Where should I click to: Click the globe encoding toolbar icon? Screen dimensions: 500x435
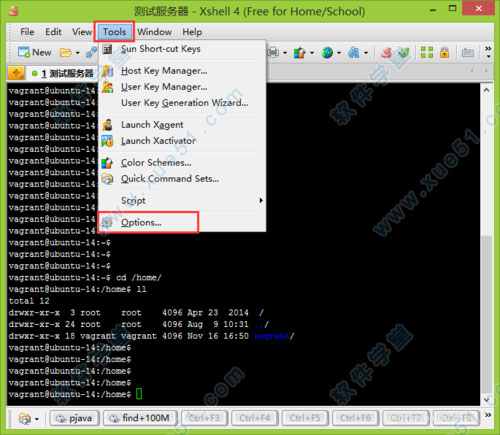pyautogui.click(x=327, y=53)
